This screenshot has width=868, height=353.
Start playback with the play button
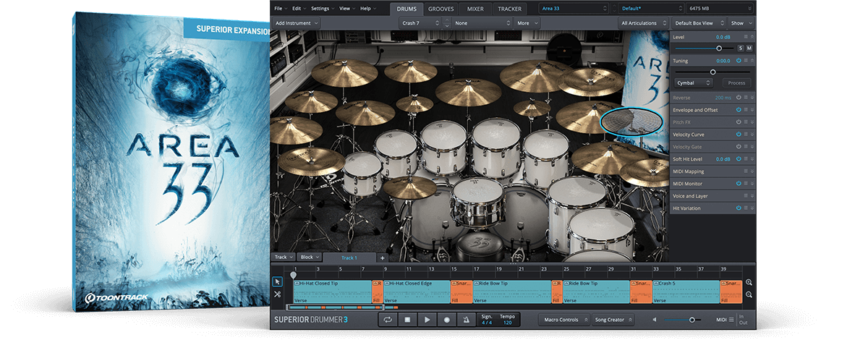427,320
